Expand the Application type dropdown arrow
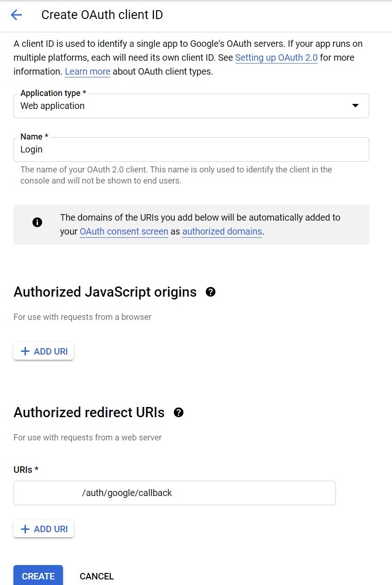This screenshot has width=392, height=585. 355,106
